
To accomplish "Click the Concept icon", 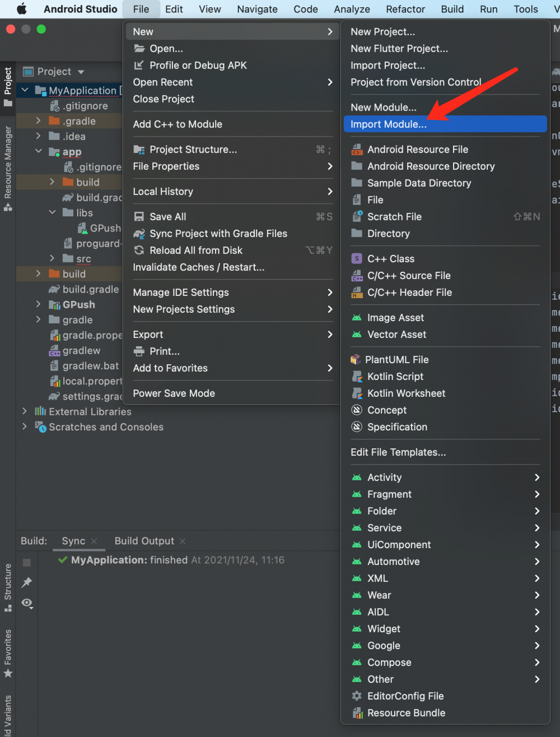I will tap(357, 410).
